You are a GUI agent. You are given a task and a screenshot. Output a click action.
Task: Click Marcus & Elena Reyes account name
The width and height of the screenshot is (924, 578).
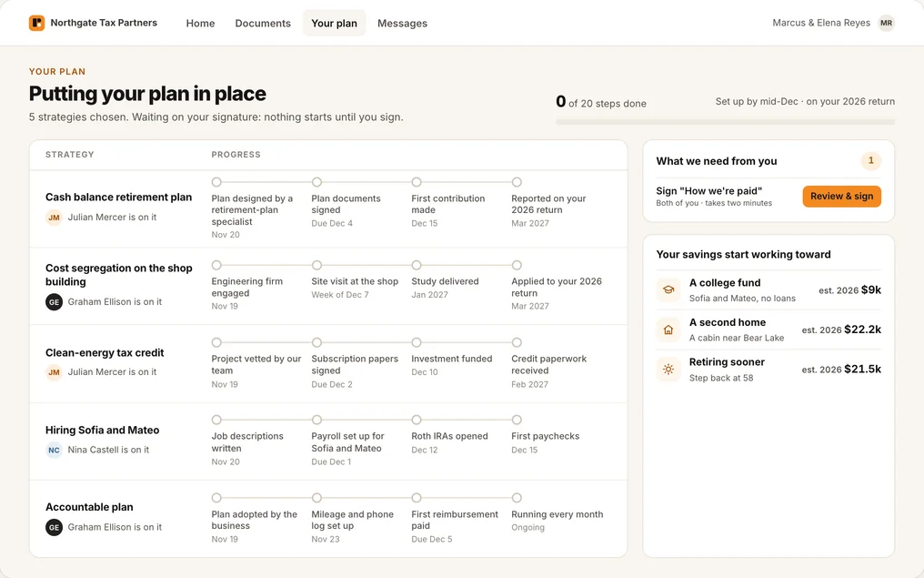[x=821, y=23]
